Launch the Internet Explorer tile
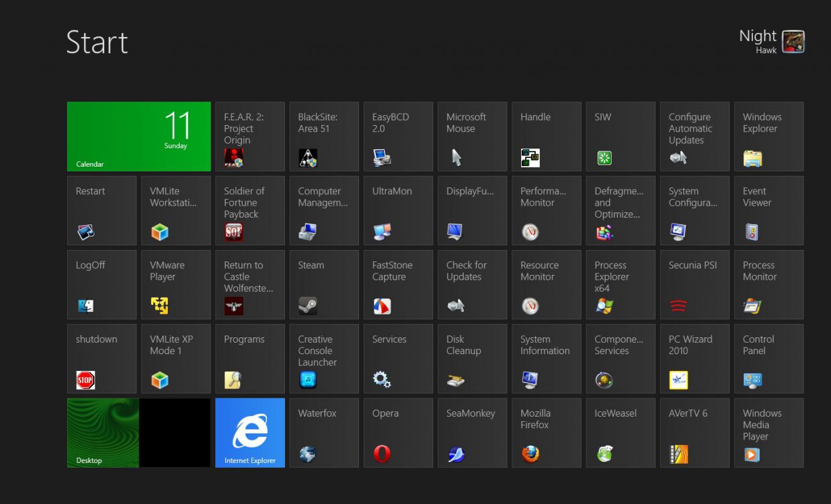 tap(250, 433)
